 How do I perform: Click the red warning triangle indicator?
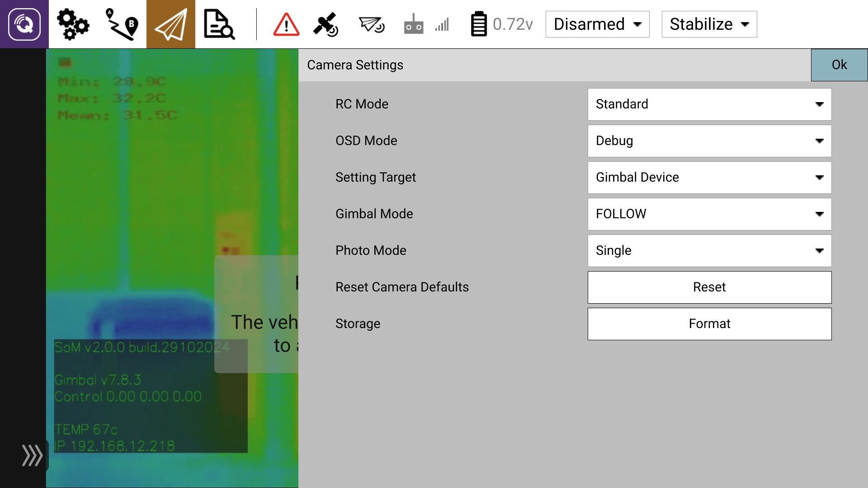(x=286, y=24)
